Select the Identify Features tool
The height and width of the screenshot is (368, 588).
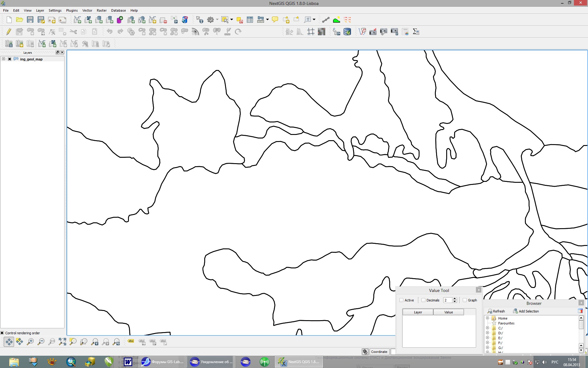(x=200, y=20)
